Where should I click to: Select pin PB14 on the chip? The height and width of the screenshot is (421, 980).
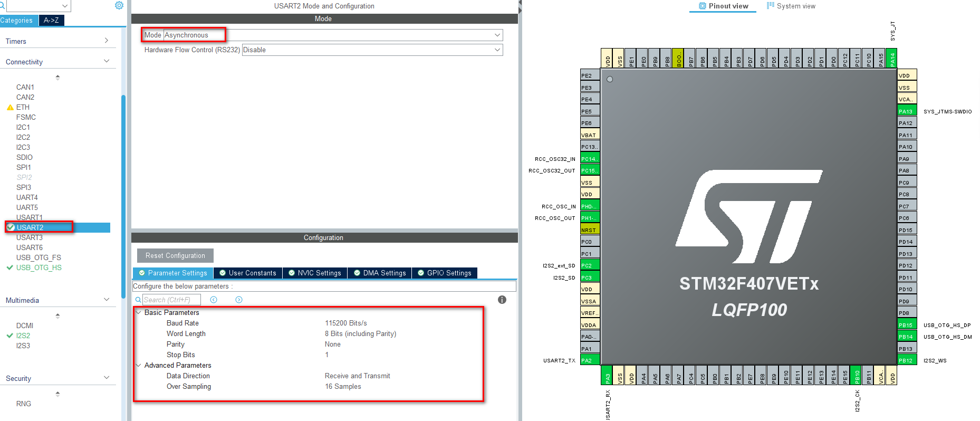tap(907, 337)
